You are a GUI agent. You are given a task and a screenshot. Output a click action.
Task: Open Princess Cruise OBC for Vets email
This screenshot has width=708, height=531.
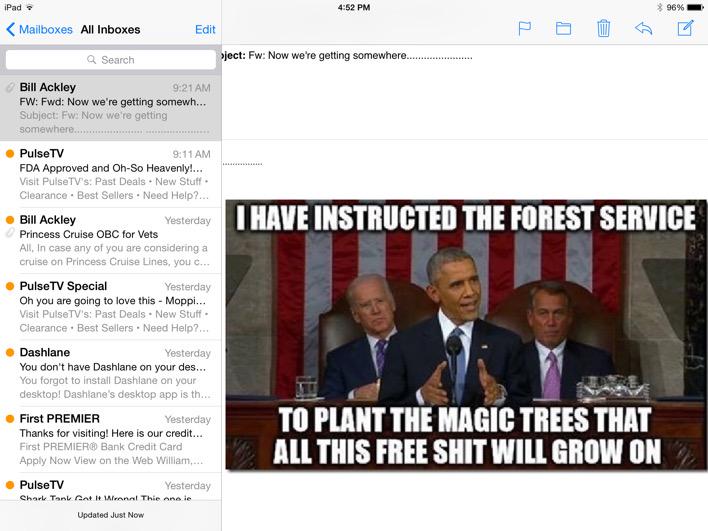[111, 240]
